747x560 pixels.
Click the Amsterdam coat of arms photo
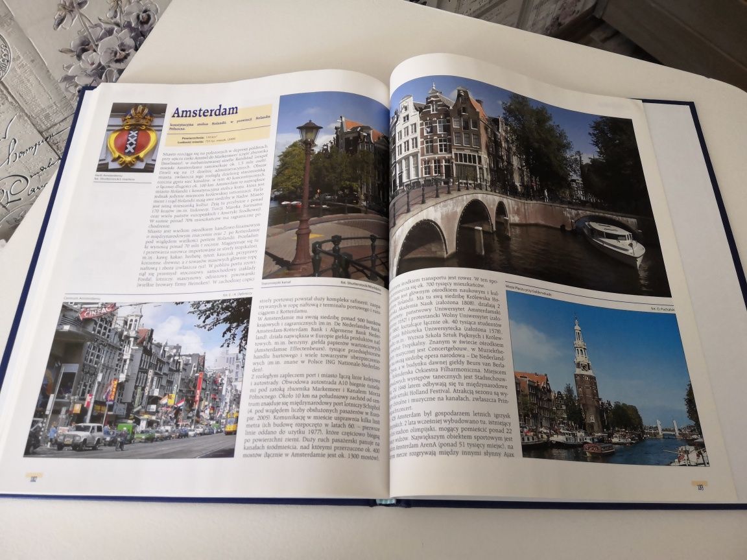coord(132,137)
